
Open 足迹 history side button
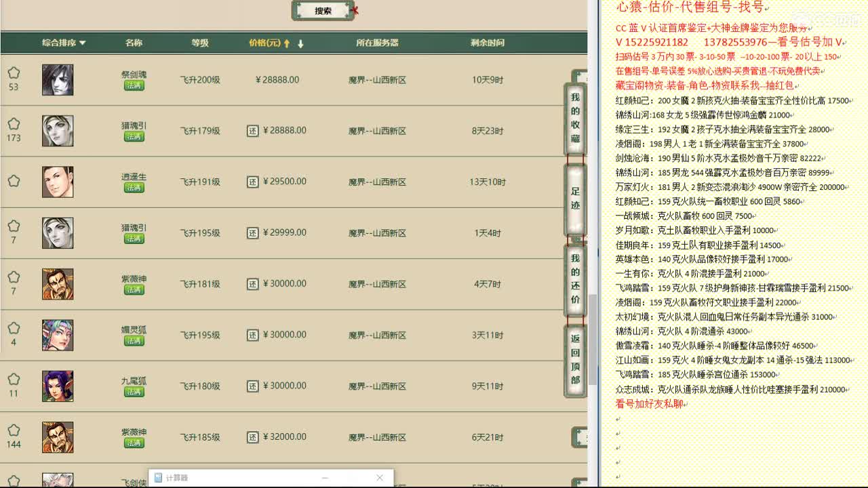(575, 199)
